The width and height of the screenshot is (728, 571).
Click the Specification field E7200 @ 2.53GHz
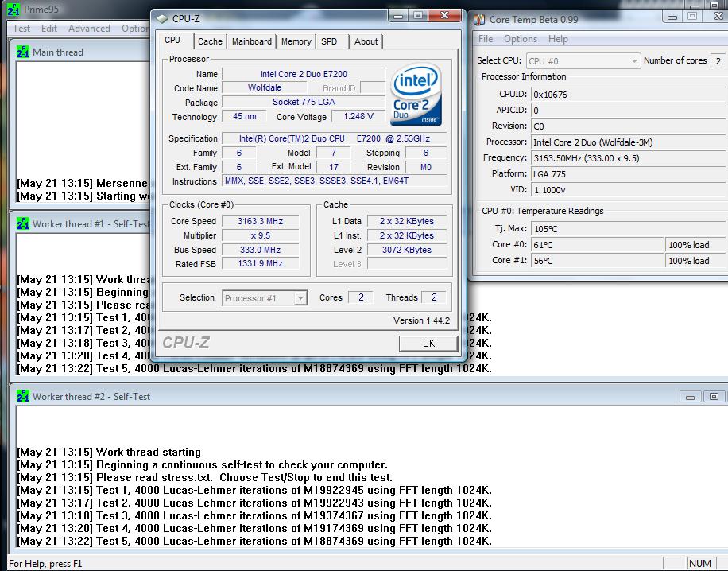coord(335,138)
